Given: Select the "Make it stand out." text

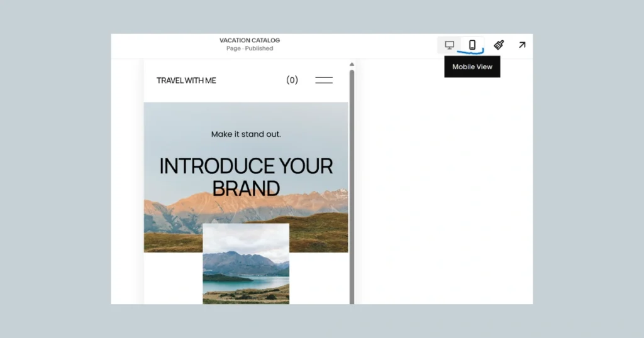Looking at the screenshot, I should 246,134.
